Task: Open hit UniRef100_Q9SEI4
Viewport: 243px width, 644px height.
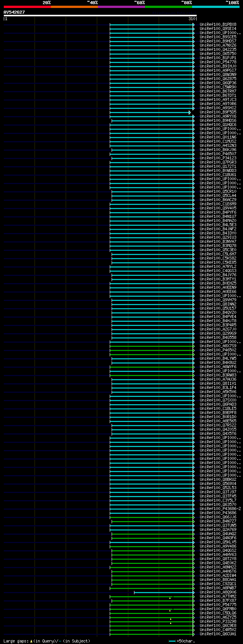Action: click(218, 28)
